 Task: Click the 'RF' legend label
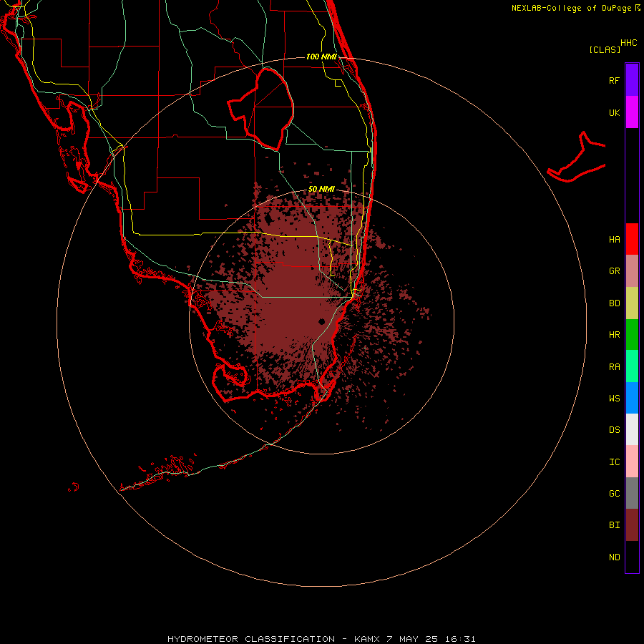[614, 80]
